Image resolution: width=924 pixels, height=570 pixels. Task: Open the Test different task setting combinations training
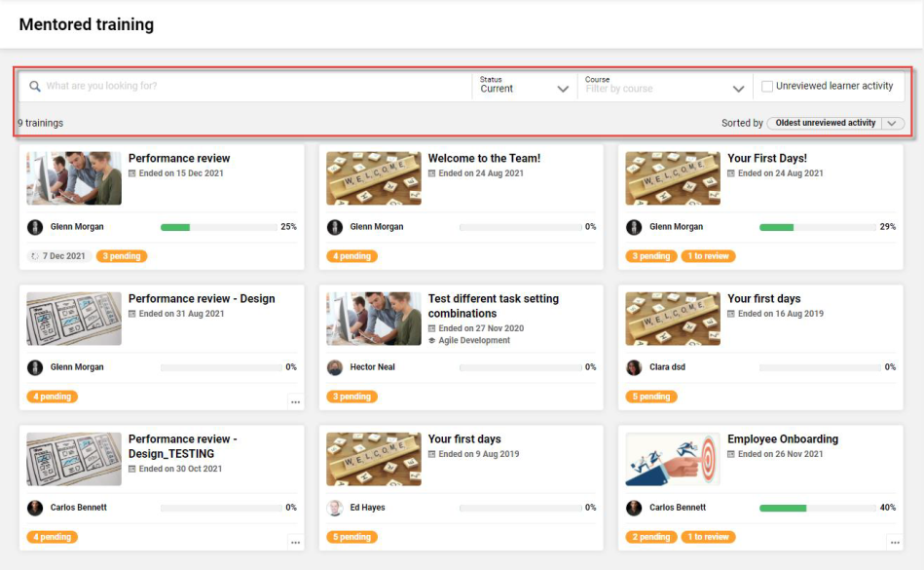coord(494,306)
